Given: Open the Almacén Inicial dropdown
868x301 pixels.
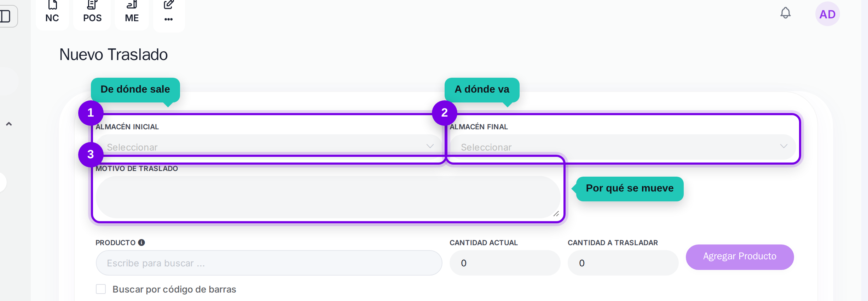Looking at the screenshot, I should 269,146.
